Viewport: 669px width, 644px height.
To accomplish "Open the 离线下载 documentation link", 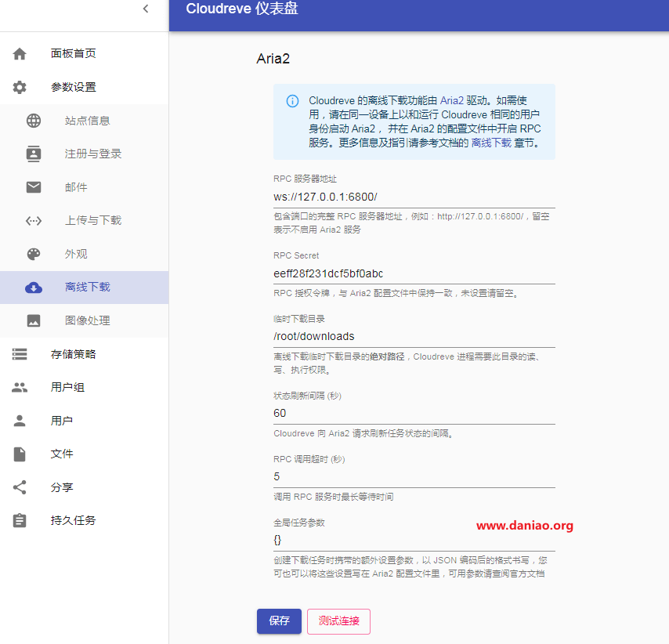I will [491, 143].
